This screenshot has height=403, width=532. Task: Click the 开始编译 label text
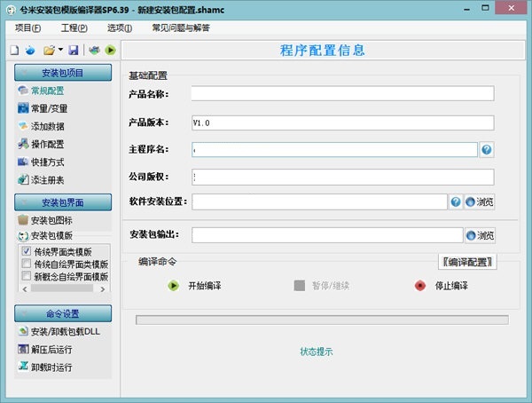(x=205, y=286)
